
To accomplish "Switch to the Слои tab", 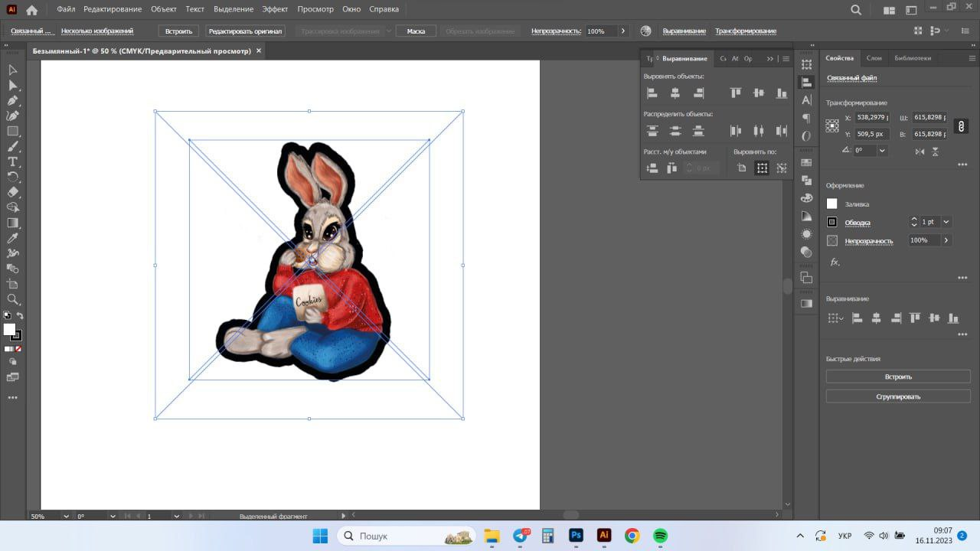I will [874, 58].
